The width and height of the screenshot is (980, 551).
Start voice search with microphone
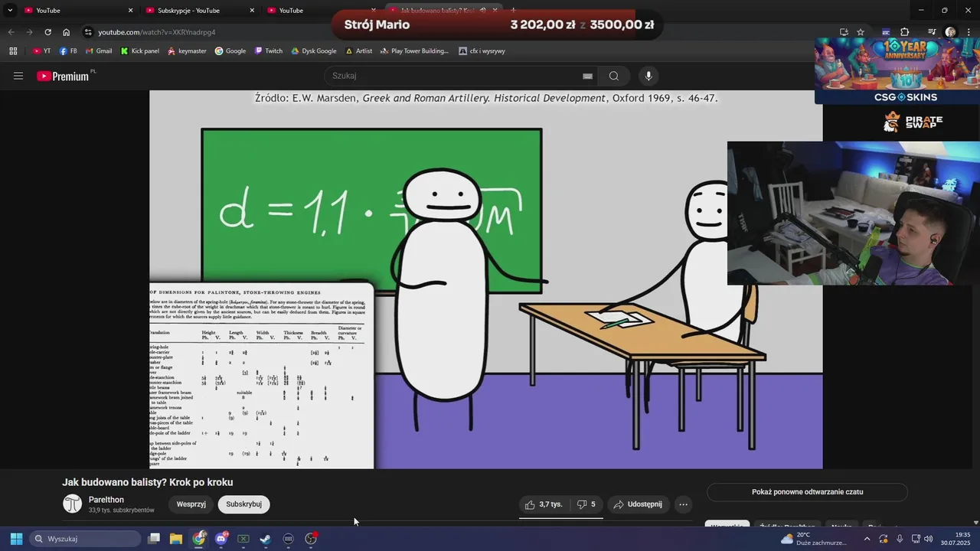tap(648, 76)
